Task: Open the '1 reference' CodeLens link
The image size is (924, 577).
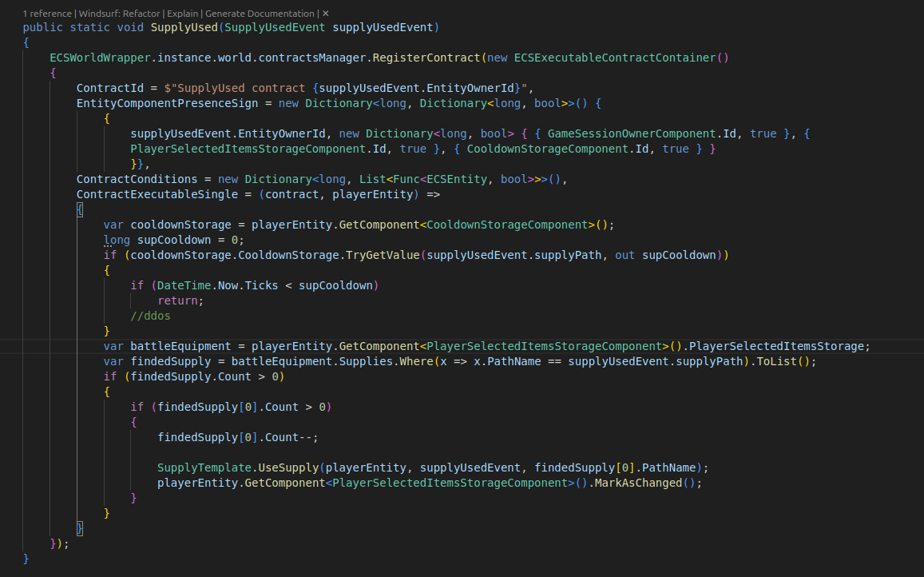Action: pos(47,14)
